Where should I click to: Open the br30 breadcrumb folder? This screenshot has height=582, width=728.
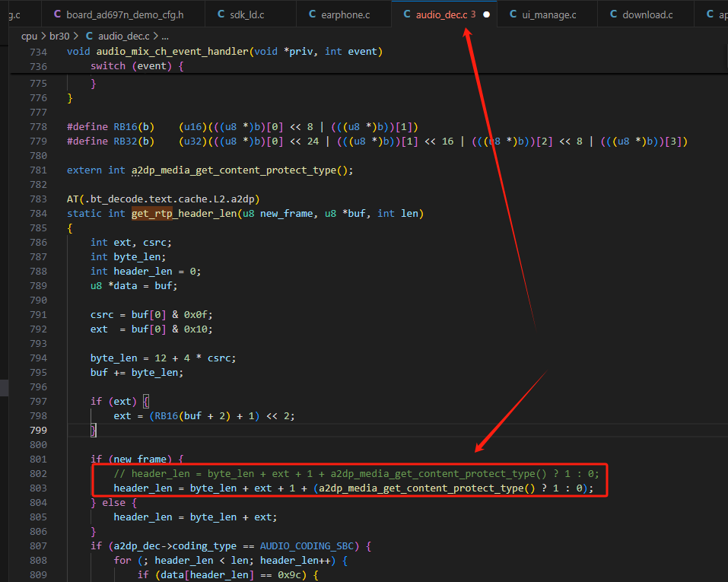(59, 37)
